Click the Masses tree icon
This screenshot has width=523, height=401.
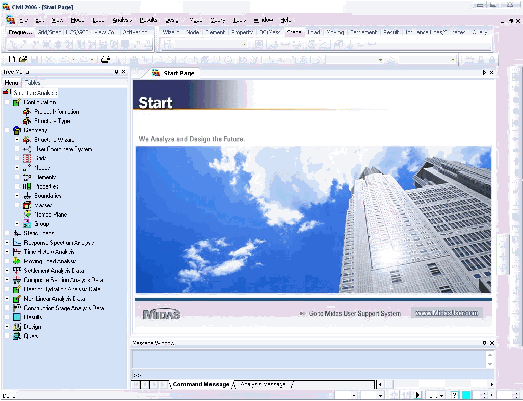(27, 205)
